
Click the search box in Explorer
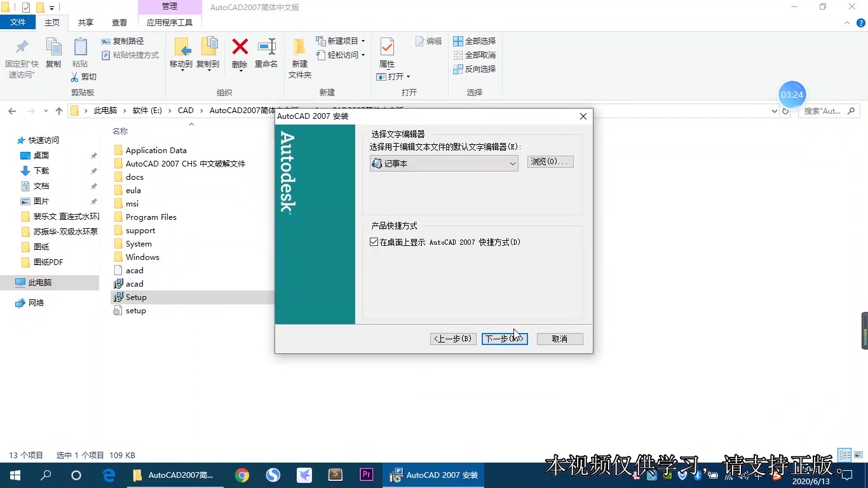point(829,111)
